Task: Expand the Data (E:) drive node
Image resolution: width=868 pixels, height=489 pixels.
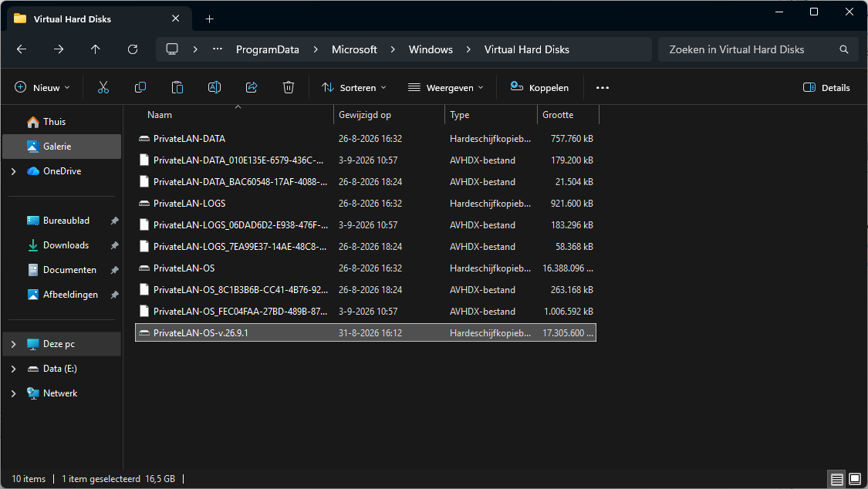Action: pyautogui.click(x=14, y=369)
